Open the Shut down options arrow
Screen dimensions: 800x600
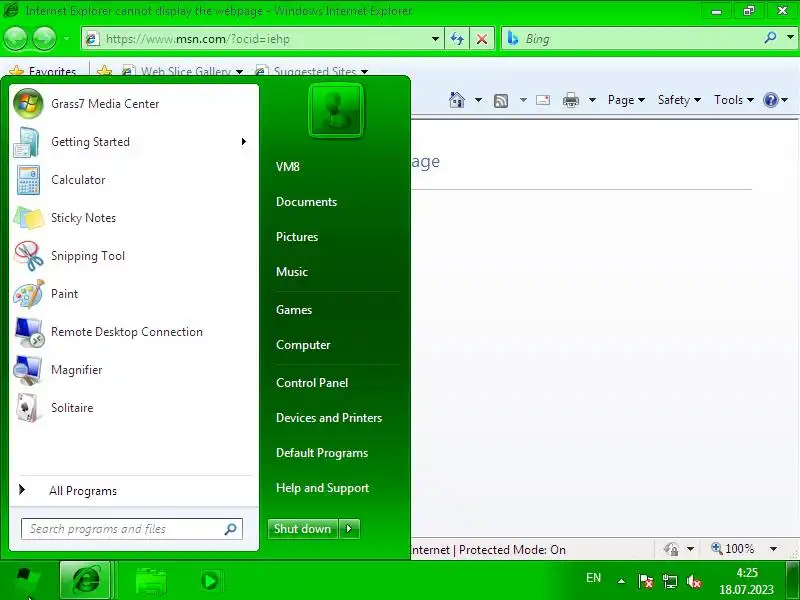pyautogui.click(x=349, y=529)
